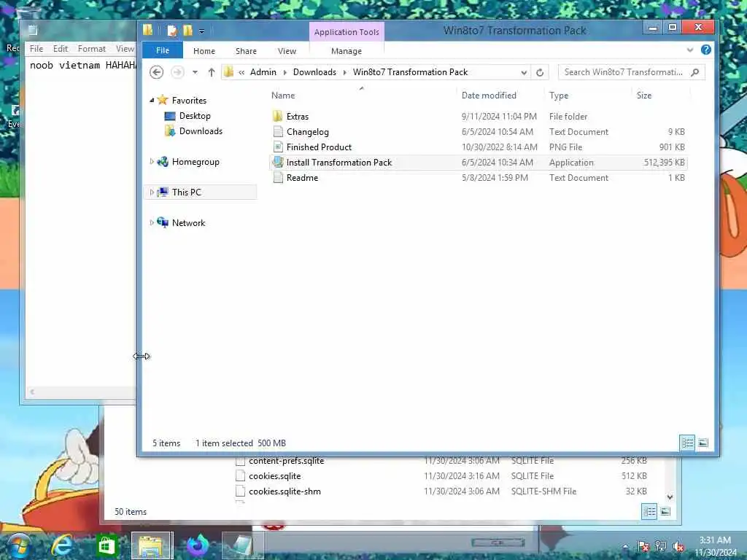Viewport: 747px width, 560px height.
Task: Open the Manage tab under Application Tools
Action: 347,50
